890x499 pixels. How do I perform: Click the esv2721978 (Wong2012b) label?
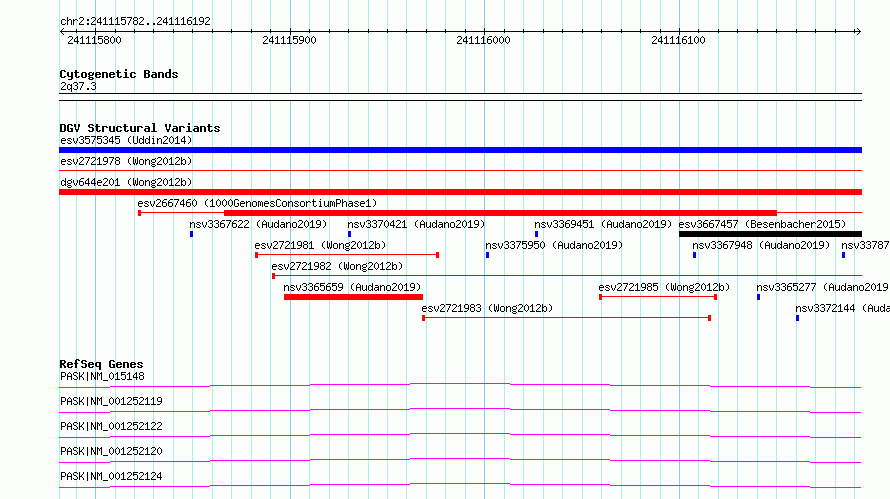coord(126,161)
